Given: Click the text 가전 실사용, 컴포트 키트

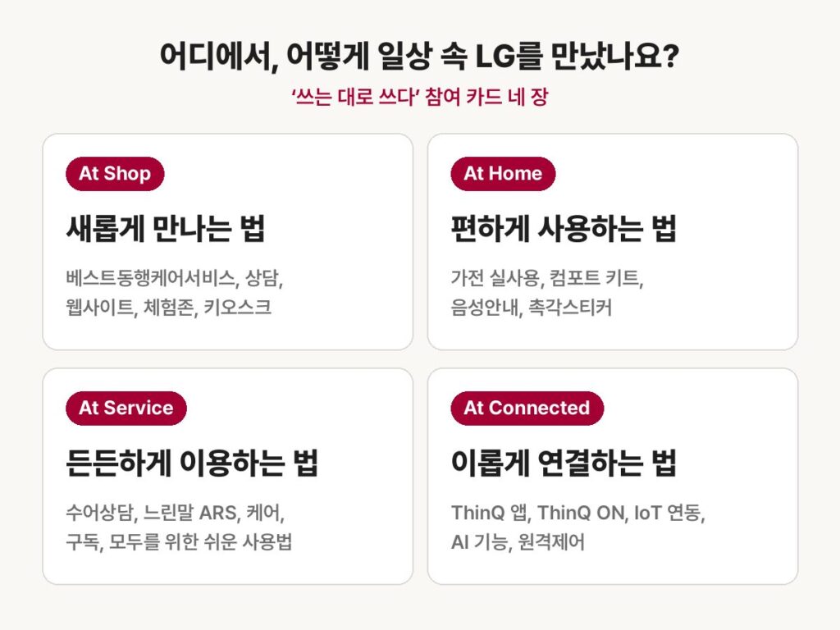Looking at the screenshot, I should (546, 278).
